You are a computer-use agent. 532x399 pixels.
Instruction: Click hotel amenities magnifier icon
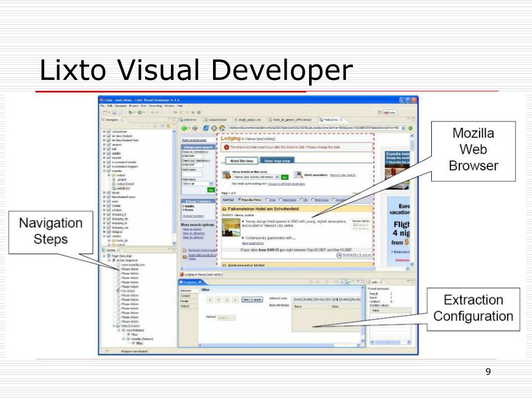[298, 175]
